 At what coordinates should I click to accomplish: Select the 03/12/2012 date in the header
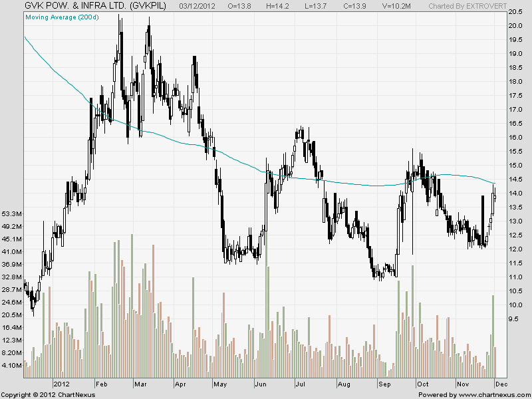pos(198,6)
